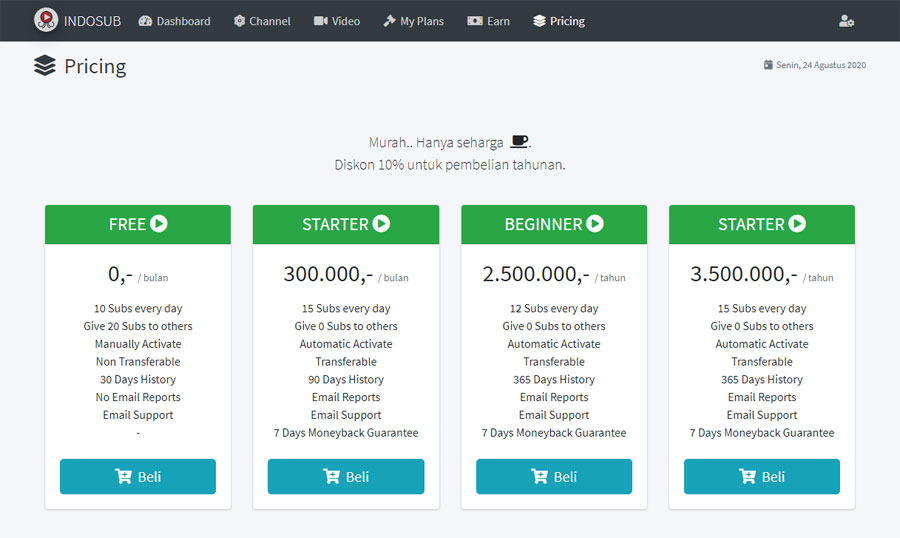Screen dimensions: 900x538
Task: Click the INDOSUB brand name text
Action: tap(92, 21)
